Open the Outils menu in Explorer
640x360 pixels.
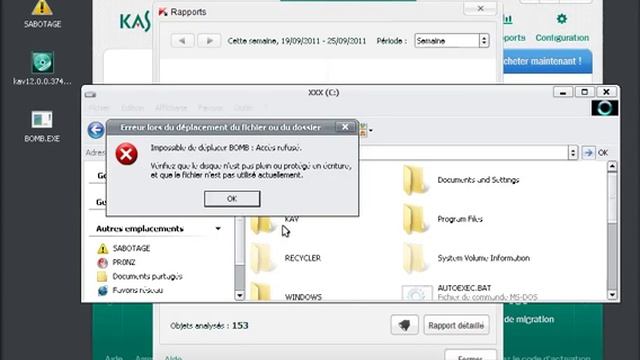(243, 108)
